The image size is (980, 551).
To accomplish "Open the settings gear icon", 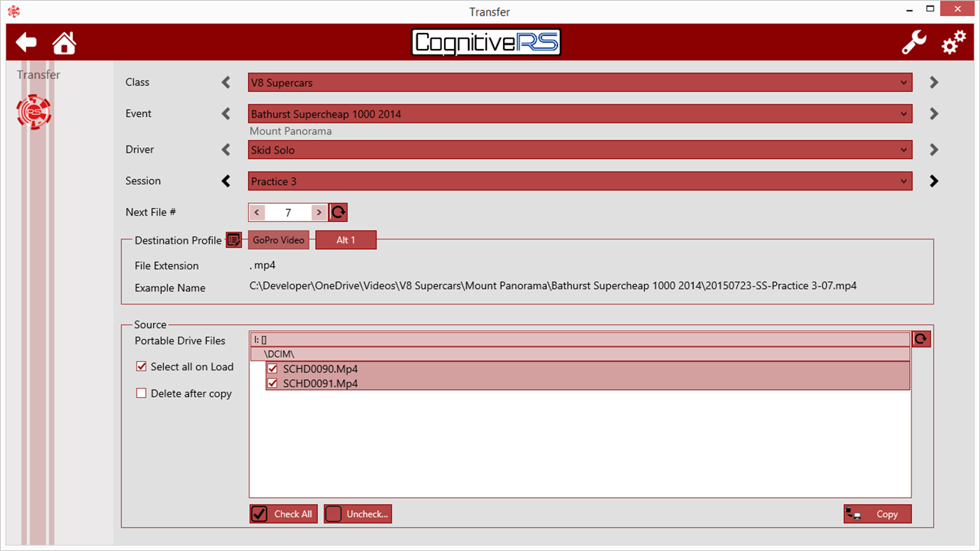I will (x=953, y=42).
